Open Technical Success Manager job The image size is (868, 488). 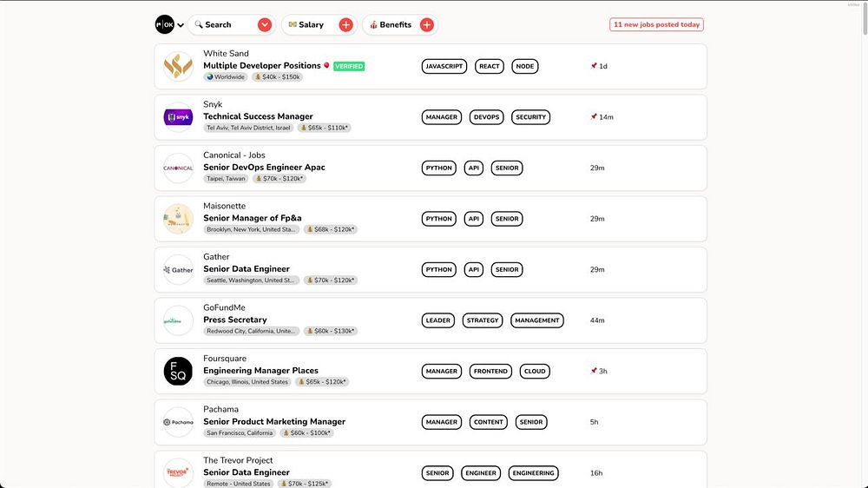coord(258,116)
